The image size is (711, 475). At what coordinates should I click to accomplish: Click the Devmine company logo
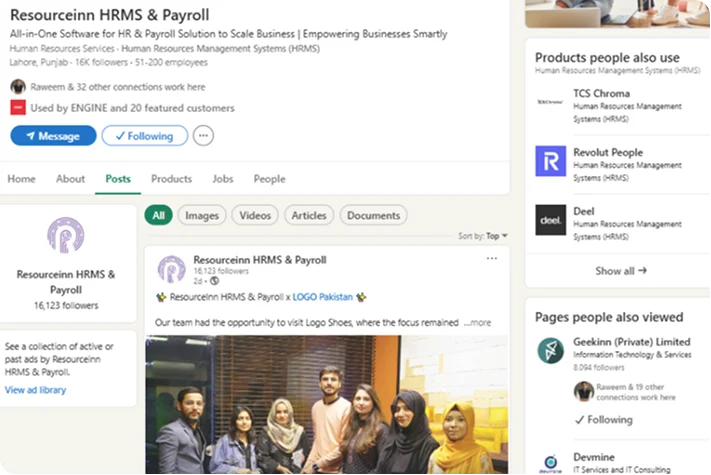tap(550, 463)
